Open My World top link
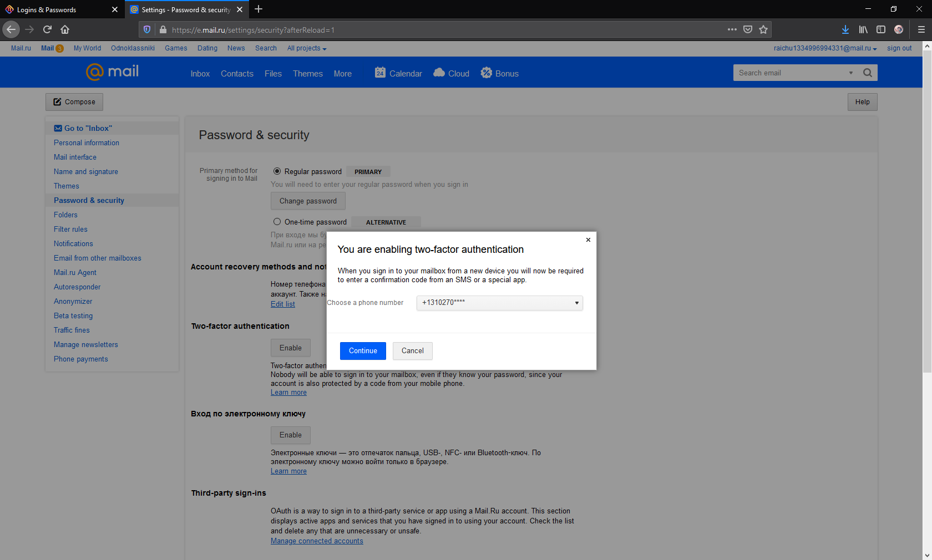 (87, 48)
